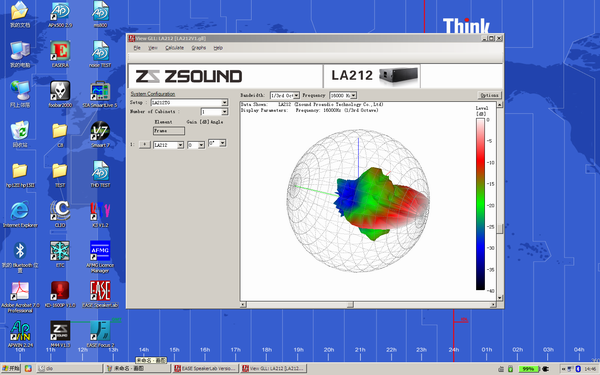This screenshot has width=600, height=375.
Task: Open the Graphs menu
Action: 199,48
